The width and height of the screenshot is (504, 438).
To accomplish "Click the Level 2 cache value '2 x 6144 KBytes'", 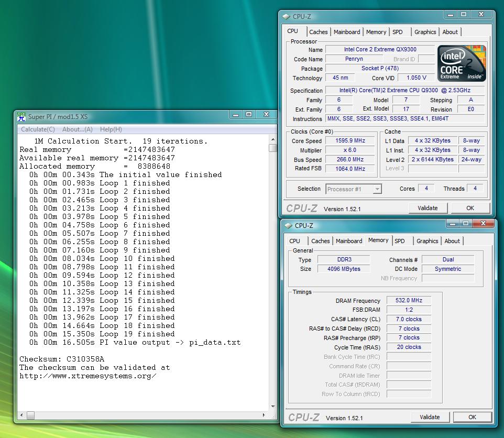I will (x=433, y=159).
